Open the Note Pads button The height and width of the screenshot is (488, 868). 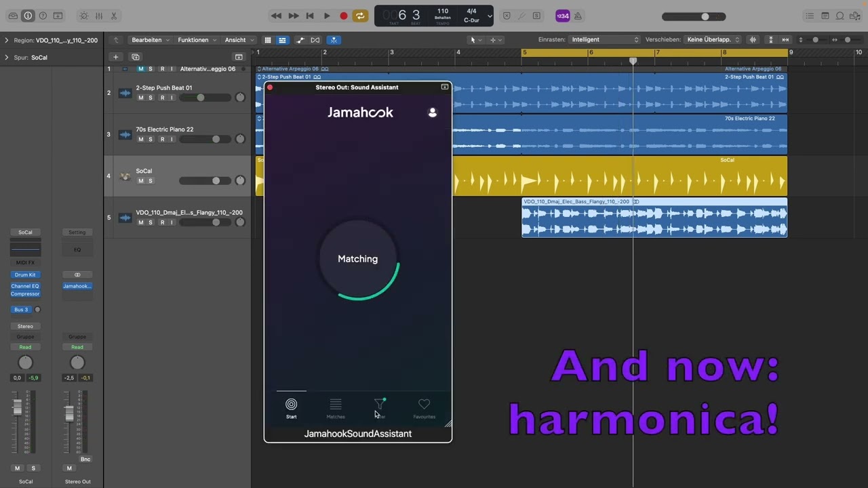pyautogui.click(x=825, y=16)
